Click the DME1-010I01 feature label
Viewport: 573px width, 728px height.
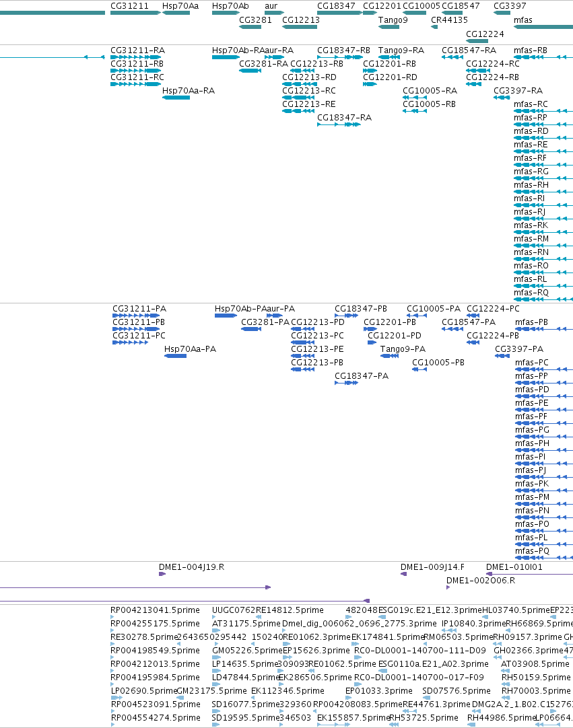pos(514,567)
